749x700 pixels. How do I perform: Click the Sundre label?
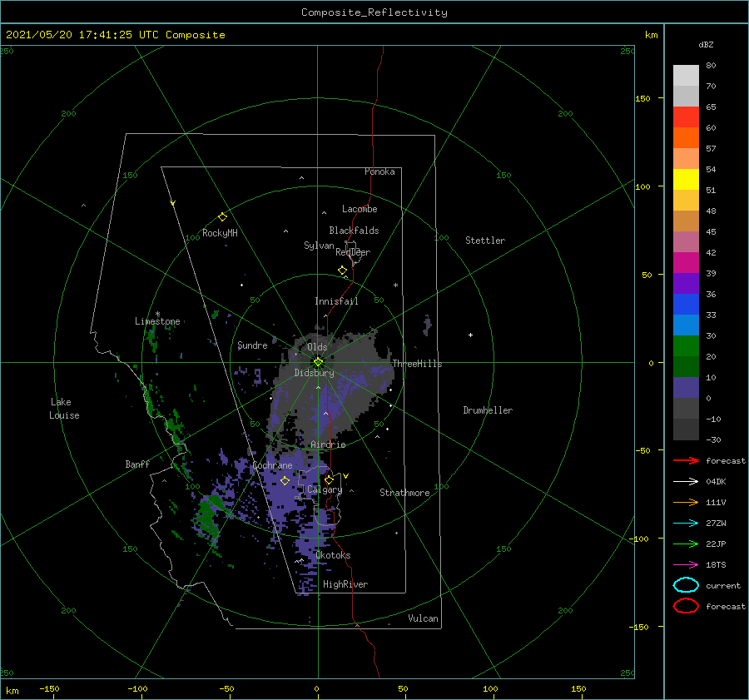click(x=252, y=345)
